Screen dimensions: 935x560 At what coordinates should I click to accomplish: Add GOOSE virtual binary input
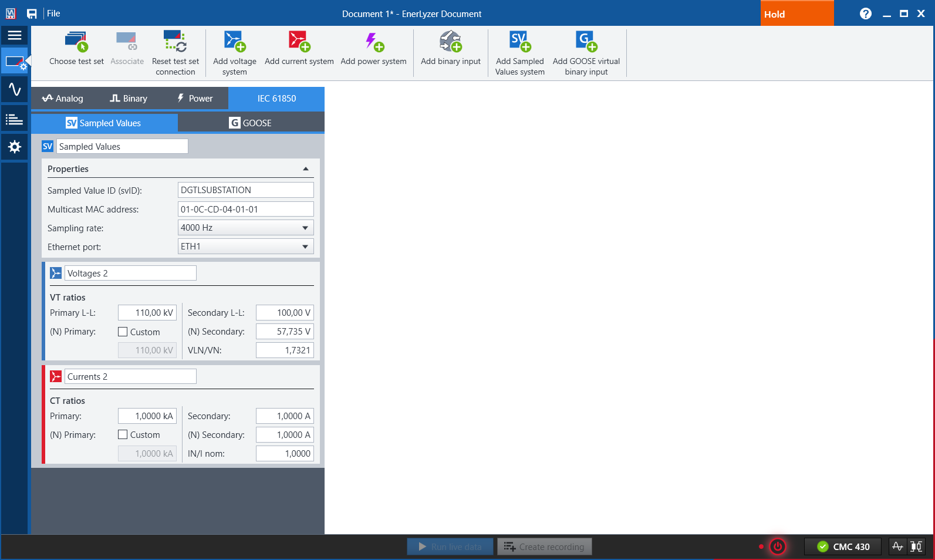pos(586,42)
